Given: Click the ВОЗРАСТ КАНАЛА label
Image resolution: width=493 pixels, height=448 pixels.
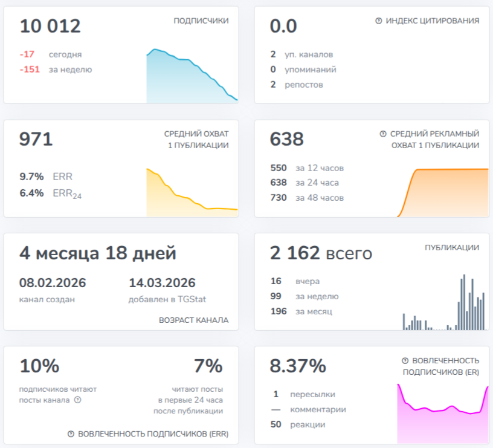Looking at the screenshot, I should click(194, 320).
